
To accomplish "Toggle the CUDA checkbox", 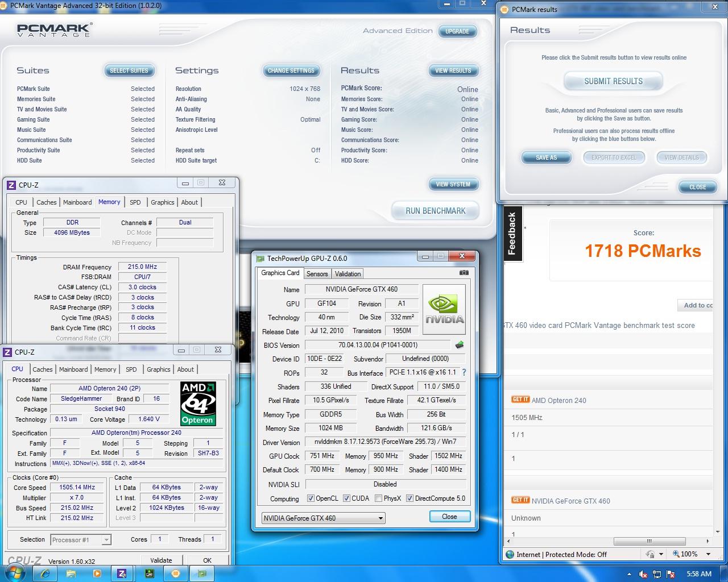I will 346,498.
